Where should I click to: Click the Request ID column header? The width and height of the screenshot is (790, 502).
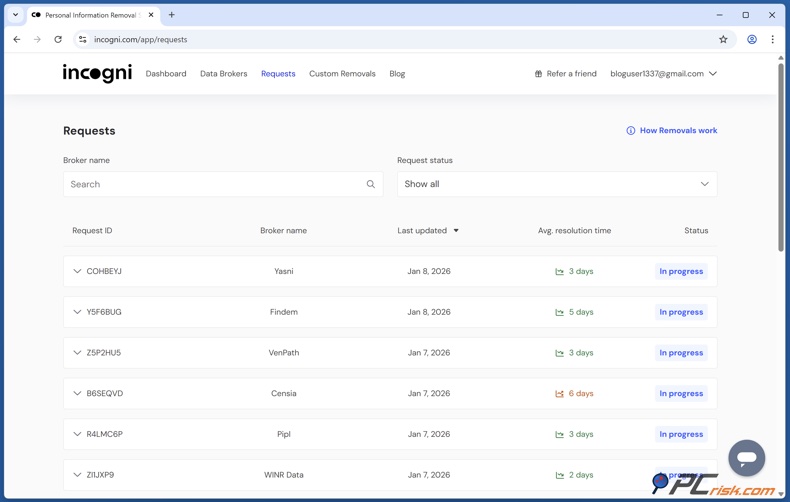(x=92, y=230)
